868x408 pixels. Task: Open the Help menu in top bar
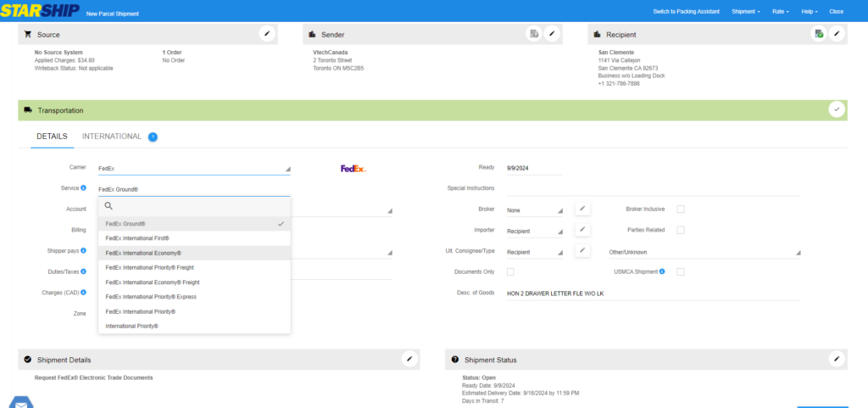coord(810,12)
